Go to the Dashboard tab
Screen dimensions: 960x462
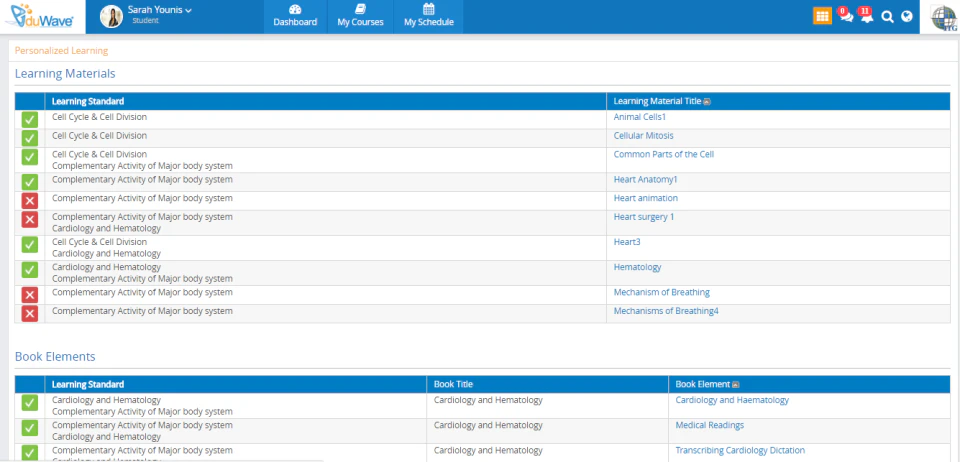tap(295, 17)
